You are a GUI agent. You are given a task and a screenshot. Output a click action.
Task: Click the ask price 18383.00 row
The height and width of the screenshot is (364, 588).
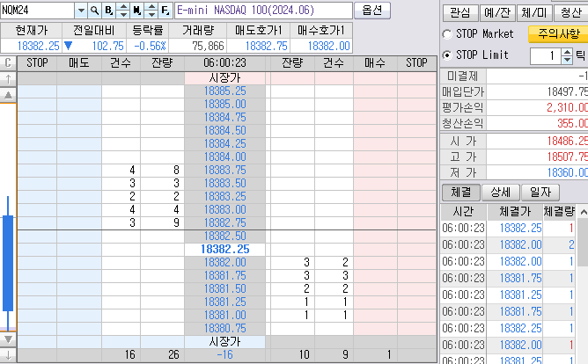(224, 210)
